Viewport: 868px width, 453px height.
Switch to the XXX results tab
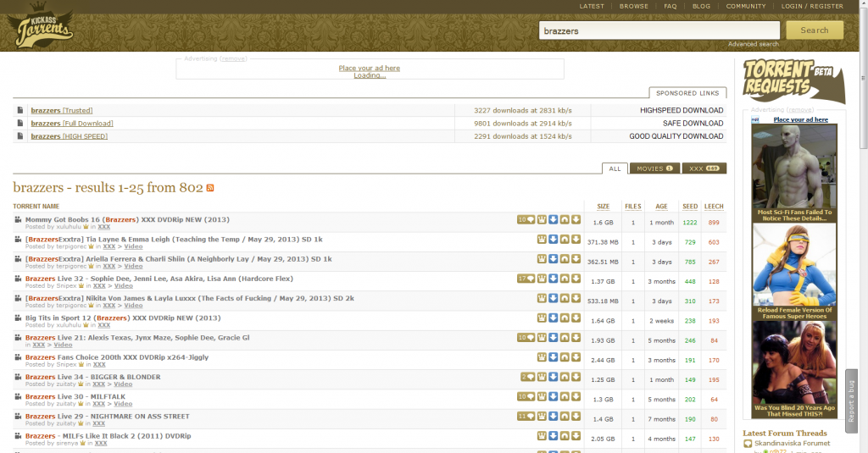704,168
